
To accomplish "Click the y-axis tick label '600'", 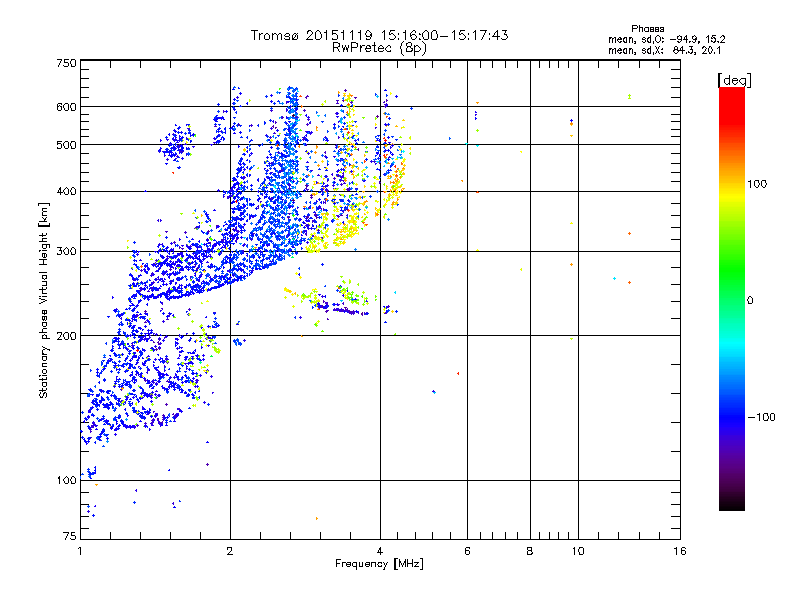I will pos(66,107).
